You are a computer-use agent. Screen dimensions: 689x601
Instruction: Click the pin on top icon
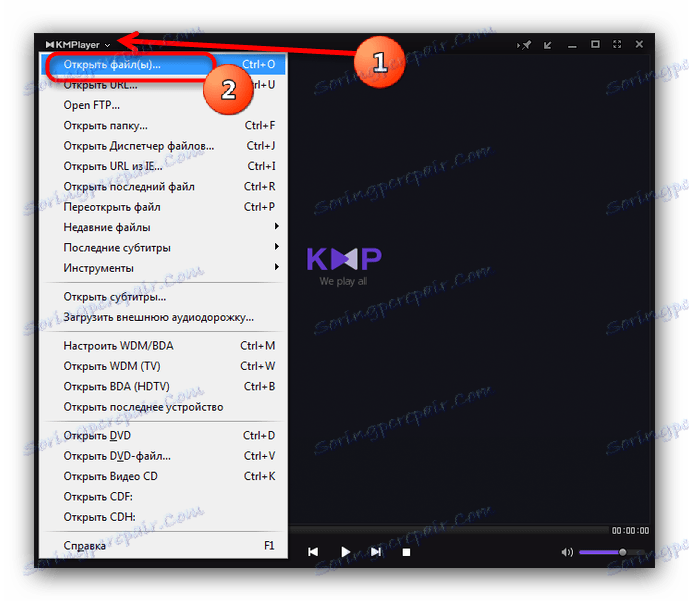click(524, 45)
